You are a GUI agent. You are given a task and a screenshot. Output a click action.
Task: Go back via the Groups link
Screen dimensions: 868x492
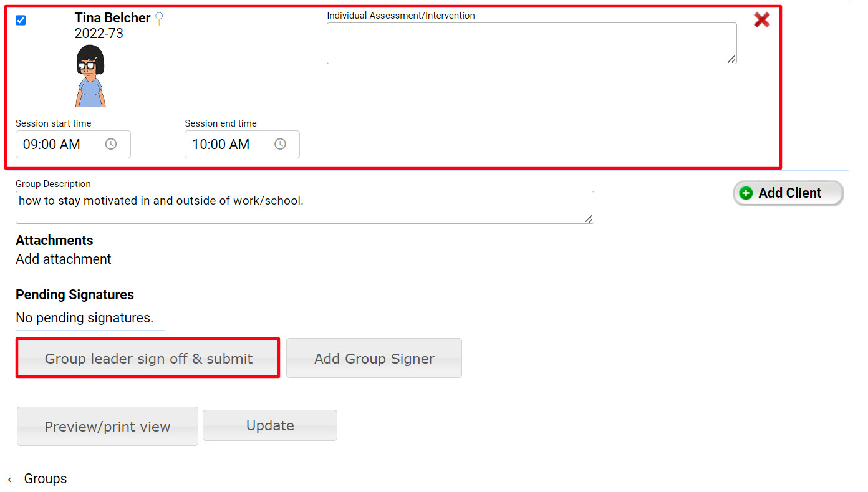(37, 479)
